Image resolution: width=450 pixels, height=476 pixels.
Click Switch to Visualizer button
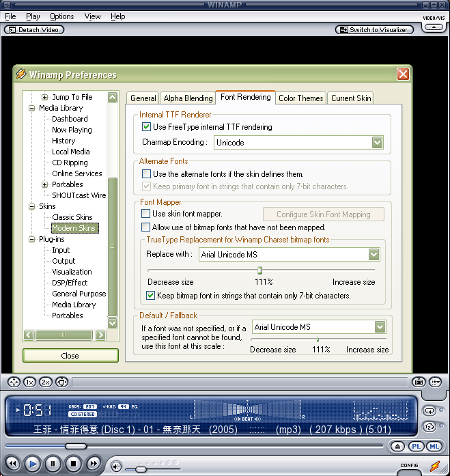374,30
